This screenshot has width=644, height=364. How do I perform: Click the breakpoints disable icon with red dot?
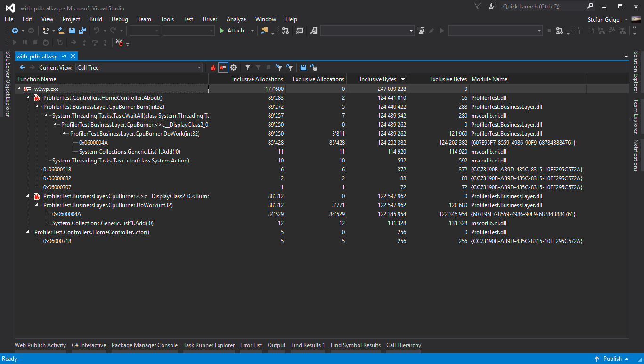(119, 42)
